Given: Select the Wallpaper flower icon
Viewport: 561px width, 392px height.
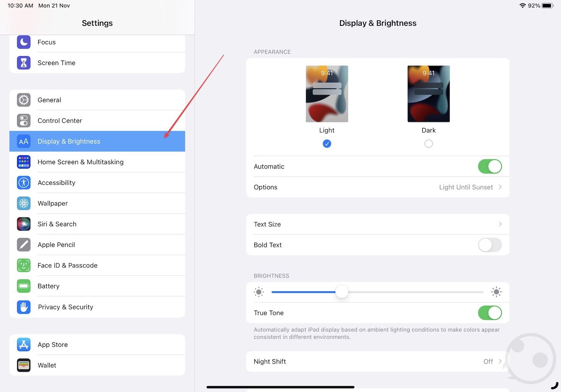Looking at the screenshot, I should coord(24,203).
